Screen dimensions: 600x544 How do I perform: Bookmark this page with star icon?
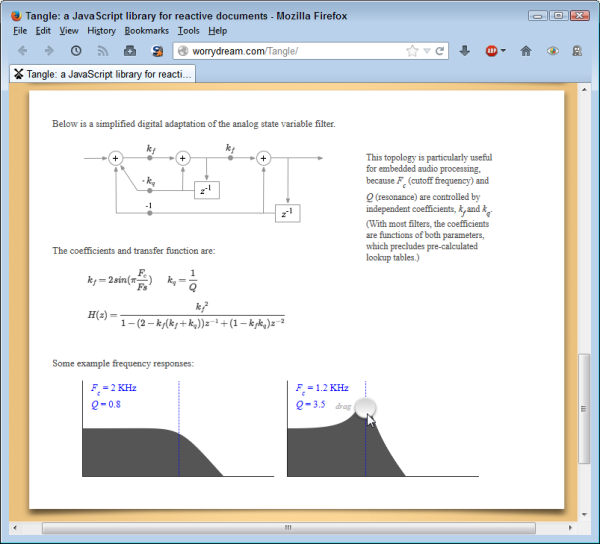pyautogui.click(x=412, y=51)
